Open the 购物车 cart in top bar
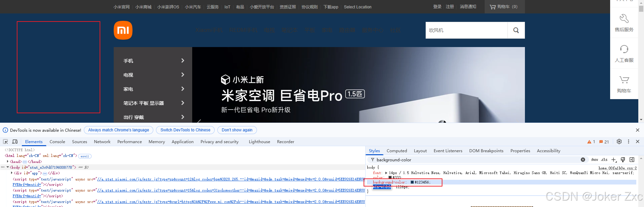Viewport: 644px width, 207px height. pos(504,7)
